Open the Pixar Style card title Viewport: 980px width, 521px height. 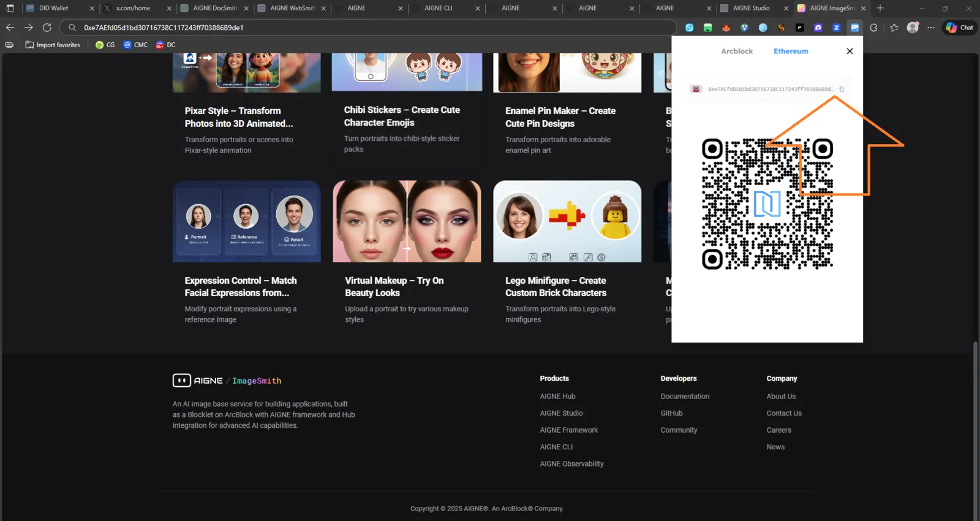(x=239, y=117)
